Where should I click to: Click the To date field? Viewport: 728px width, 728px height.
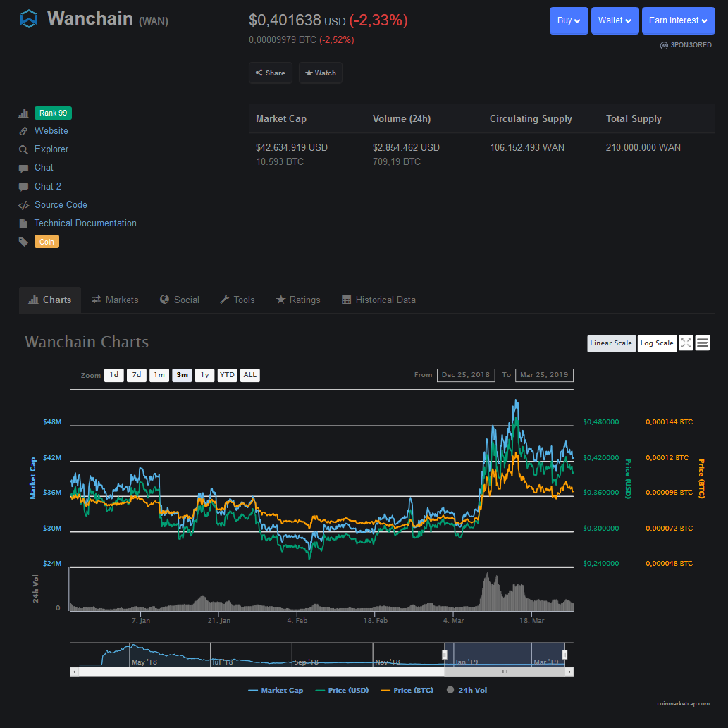tap(544, 375)
